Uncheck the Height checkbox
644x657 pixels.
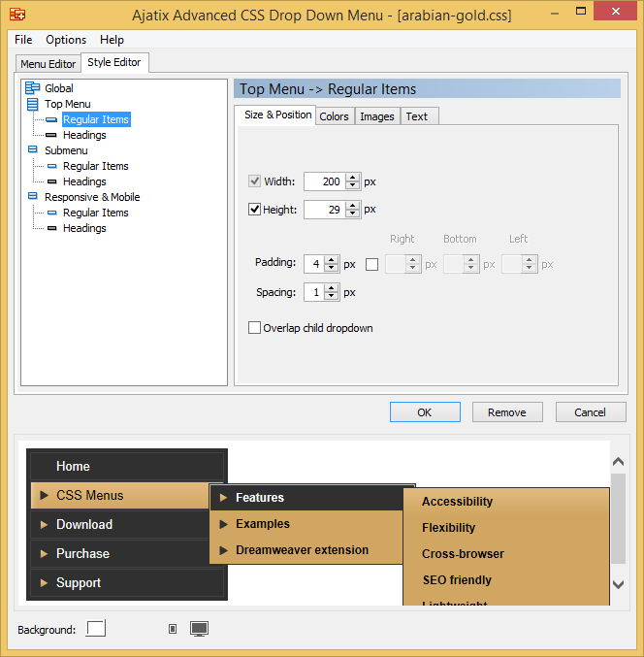254,209
